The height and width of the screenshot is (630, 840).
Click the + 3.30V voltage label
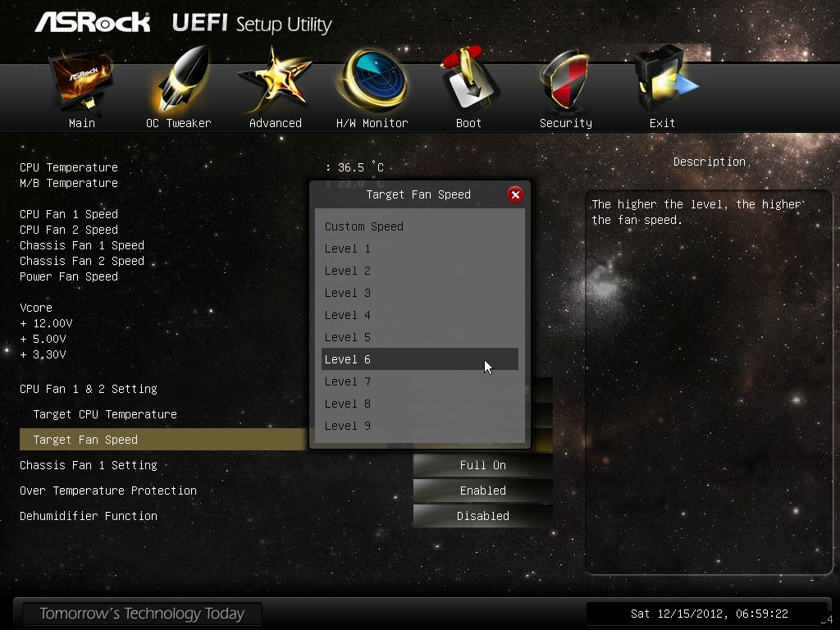(43, 354)
